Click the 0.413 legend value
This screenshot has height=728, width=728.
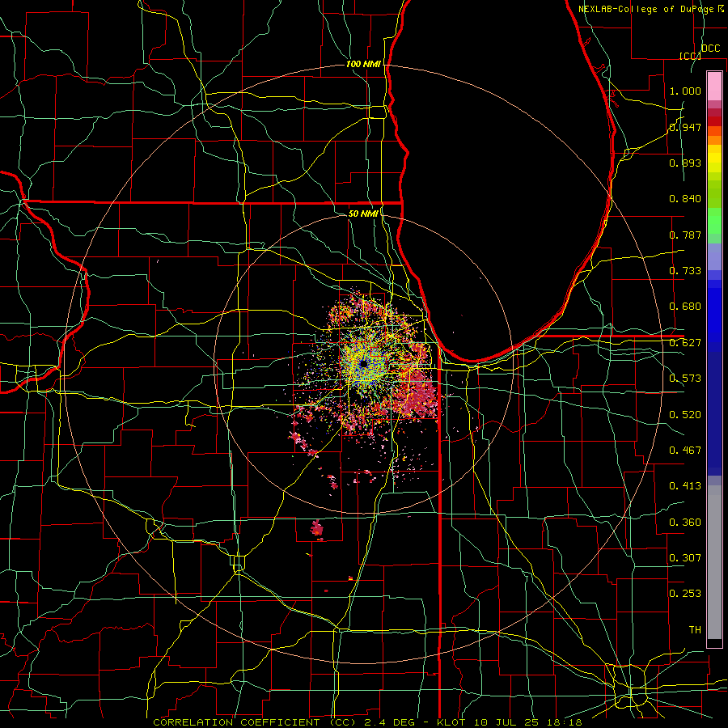pyautogui.click(x=685, y=486)
